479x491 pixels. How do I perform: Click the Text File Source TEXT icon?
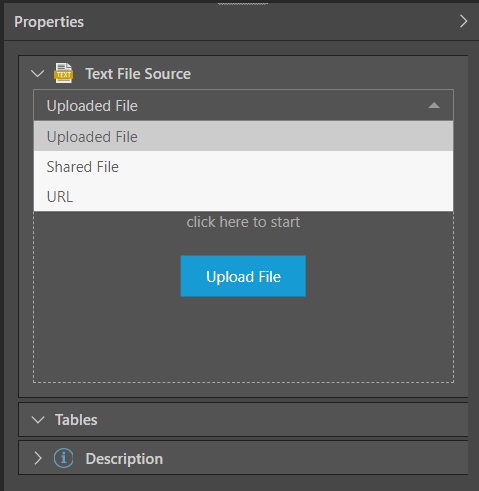pos(63,73)
